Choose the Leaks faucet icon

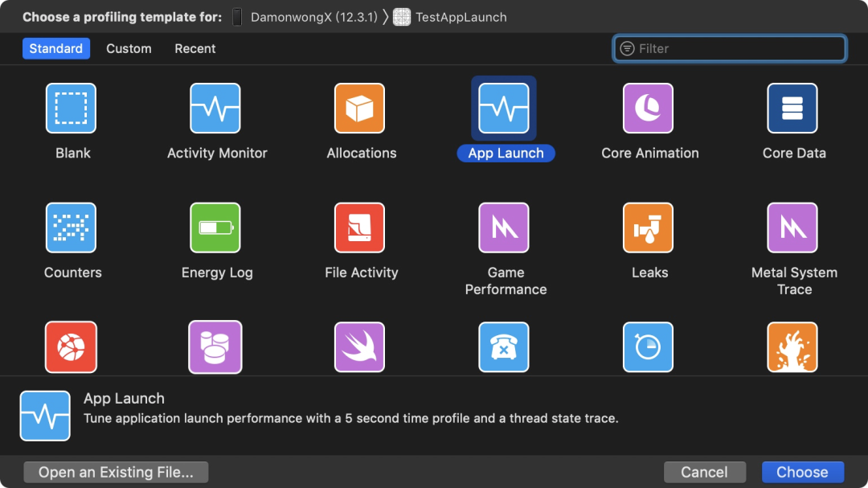click(x=649, y=228)
